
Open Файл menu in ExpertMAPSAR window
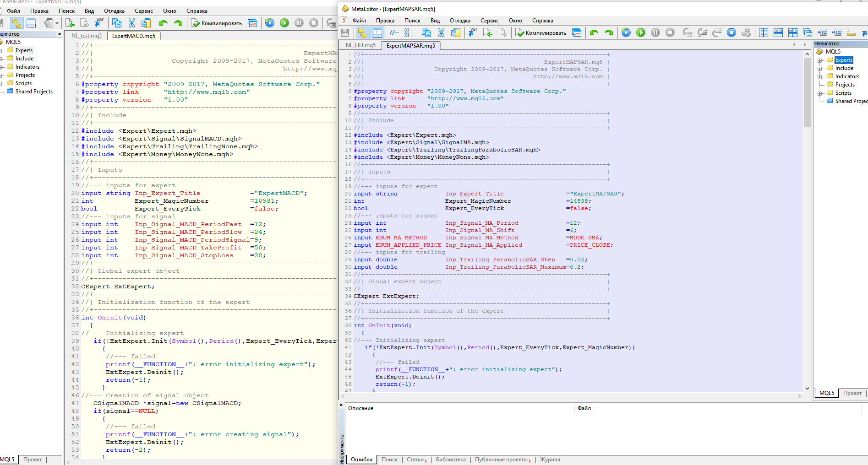[x=359, y=21]
